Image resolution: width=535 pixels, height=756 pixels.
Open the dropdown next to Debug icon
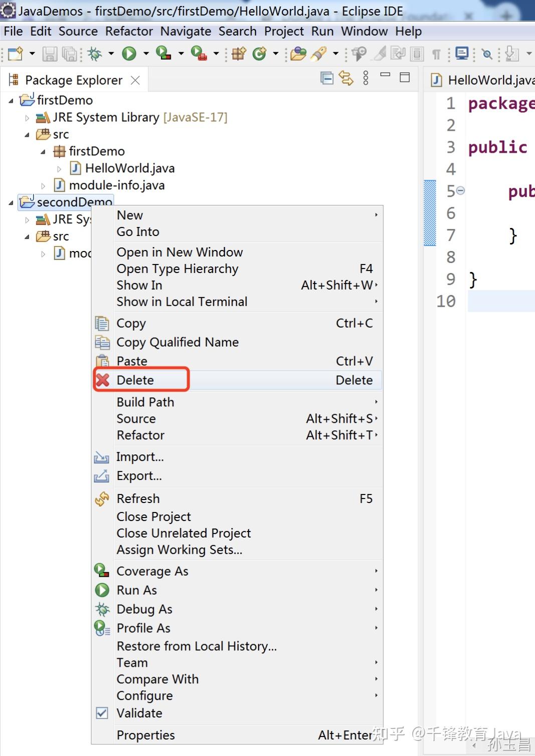click(110, 54)
